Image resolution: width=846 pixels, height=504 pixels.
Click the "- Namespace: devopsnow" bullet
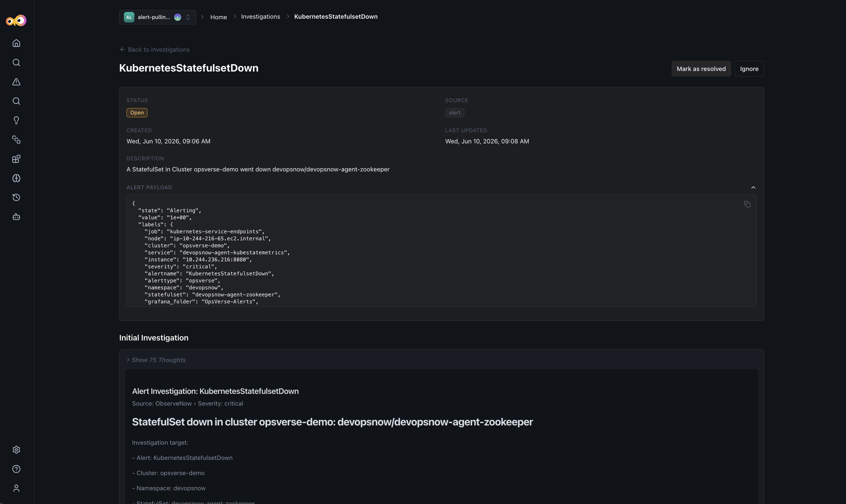tap(169, 488)
